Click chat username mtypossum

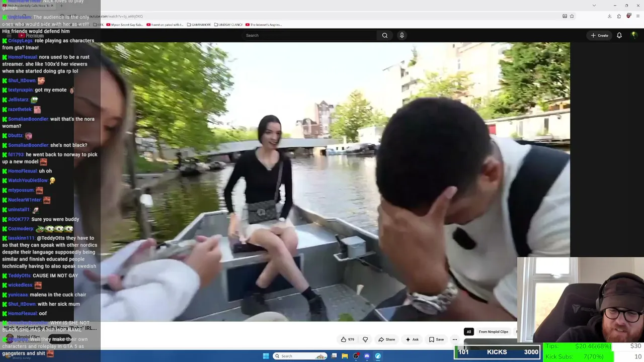21,191
